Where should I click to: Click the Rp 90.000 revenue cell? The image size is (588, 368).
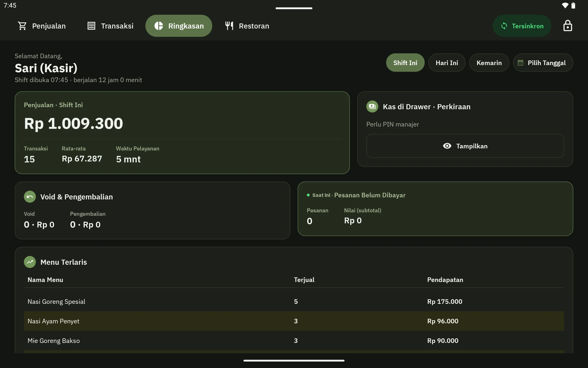pos(443,340)
